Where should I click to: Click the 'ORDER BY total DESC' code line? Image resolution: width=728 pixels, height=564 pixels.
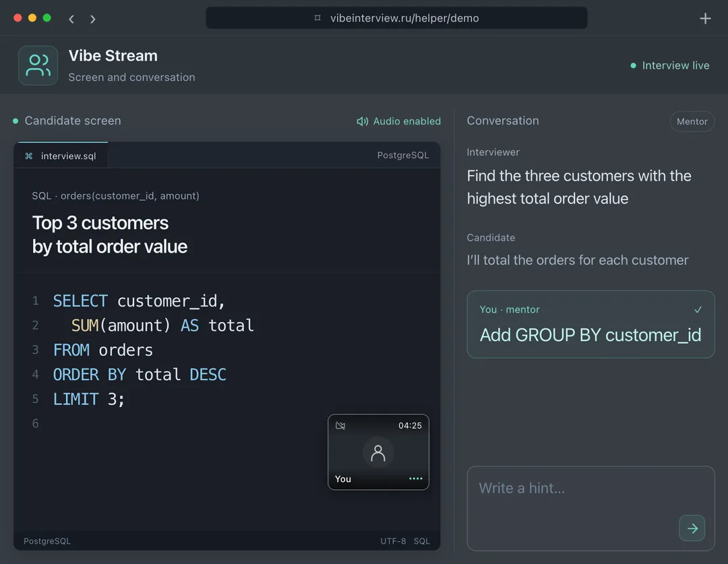pyautogui.click(x=140, y=375)
